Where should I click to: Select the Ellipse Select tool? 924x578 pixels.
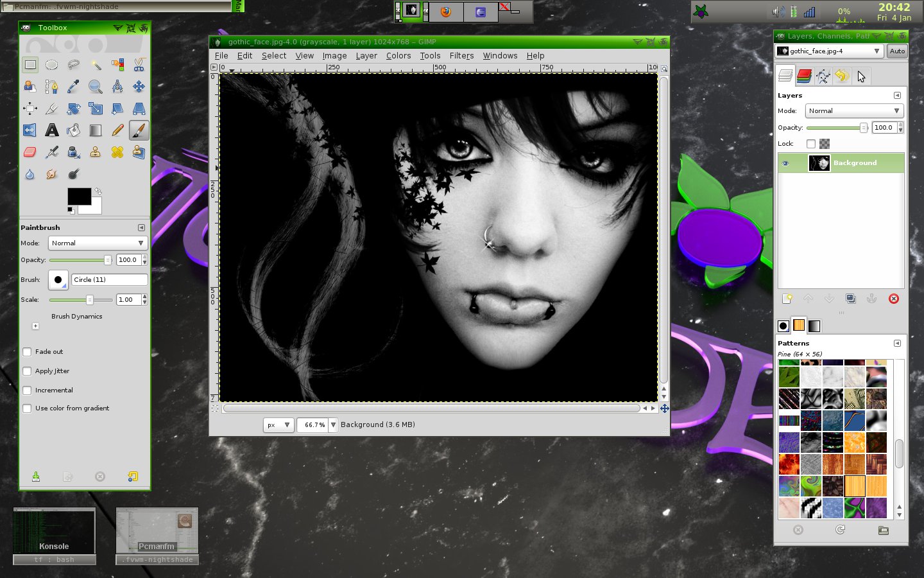click(52, 65)
